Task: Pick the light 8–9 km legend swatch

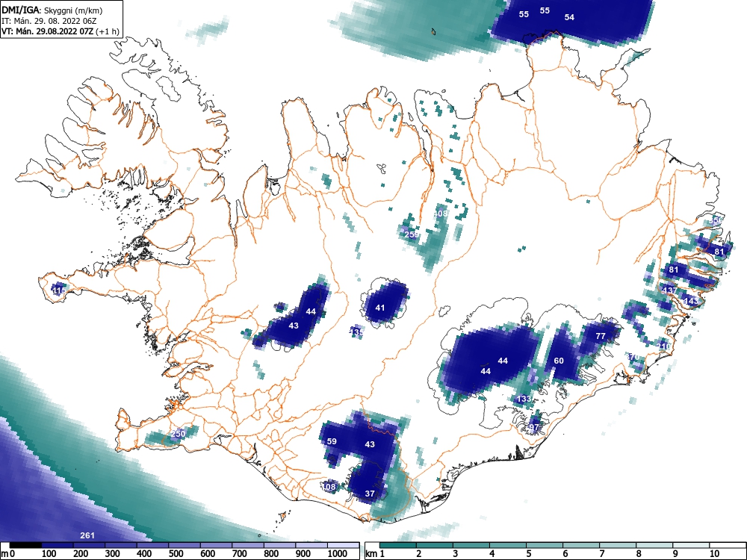Action: 654,545
